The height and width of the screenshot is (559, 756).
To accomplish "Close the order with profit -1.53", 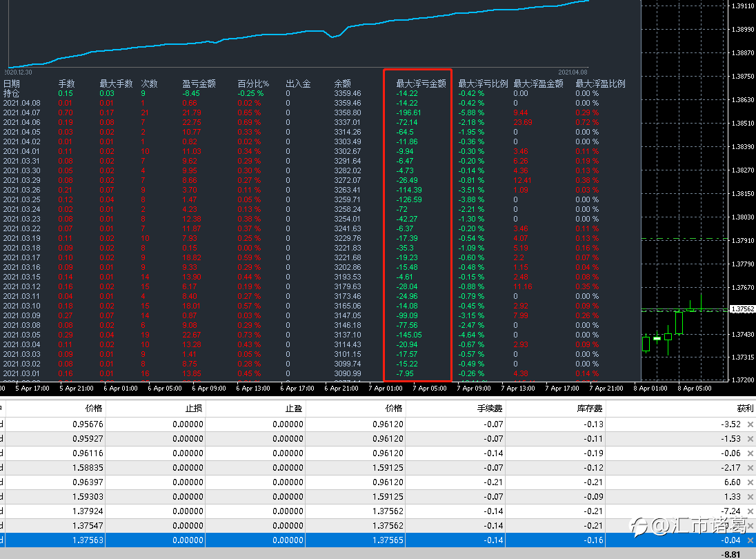I will coord(750,439).
